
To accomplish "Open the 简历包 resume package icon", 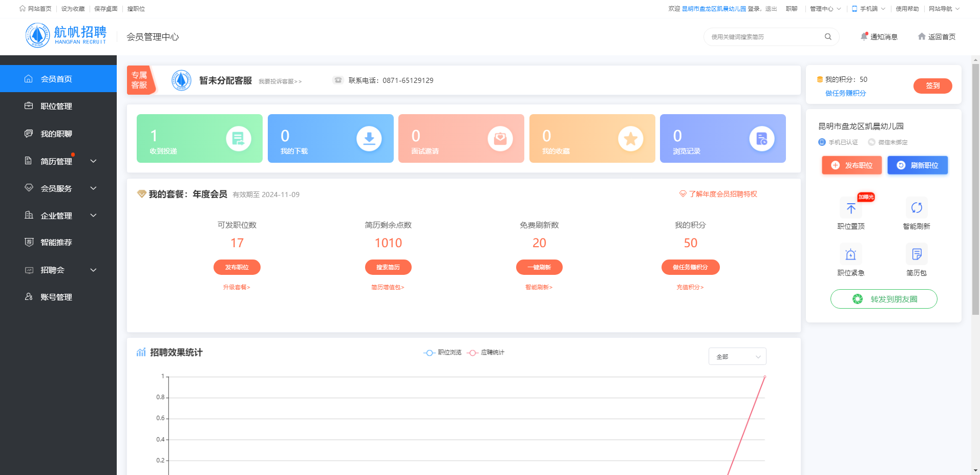I will click(916, 255).
